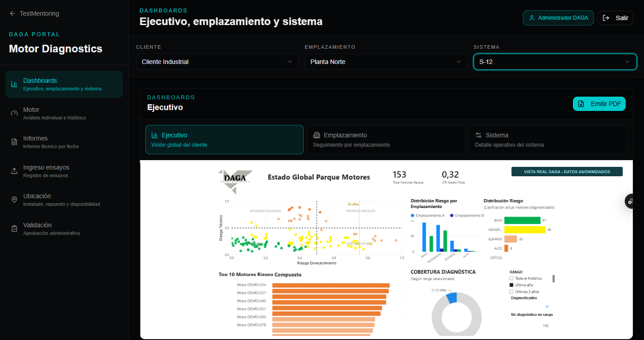Check the 'Últimos 2 años' range box
The width and height of the screenshot is (644, 340).
(x=512, y=292)
